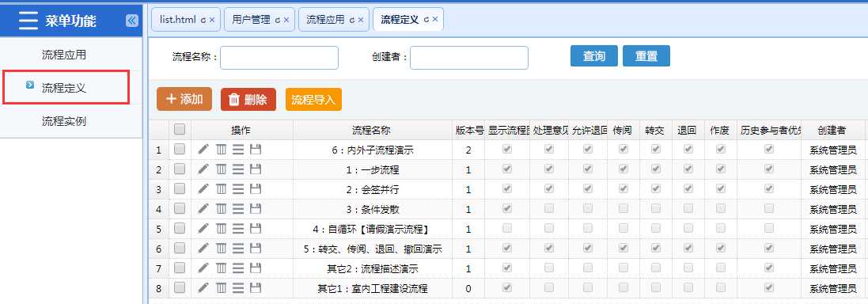Toggle 作废 checkbox in 6：内外子流程演示 row
This screenshot has width=868, height=304.
pyautogui.click(x=721, y=149)
